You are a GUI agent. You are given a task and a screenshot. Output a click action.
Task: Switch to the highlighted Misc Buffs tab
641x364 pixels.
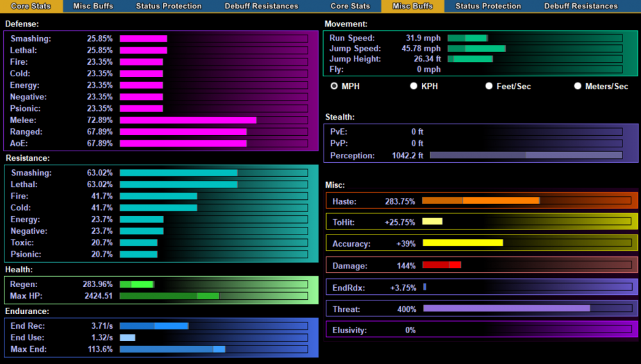click(412, 6)
